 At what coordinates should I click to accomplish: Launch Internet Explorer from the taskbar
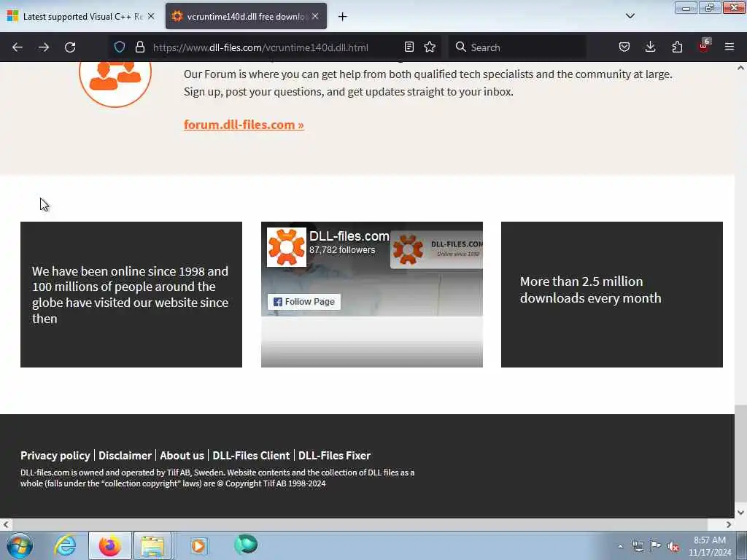point(65,545)
